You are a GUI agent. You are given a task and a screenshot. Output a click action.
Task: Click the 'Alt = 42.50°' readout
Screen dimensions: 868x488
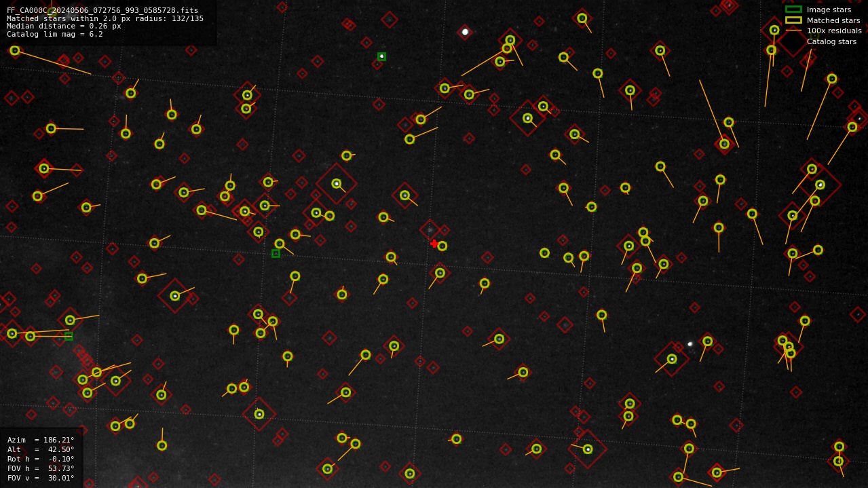[x=41, y=449]
